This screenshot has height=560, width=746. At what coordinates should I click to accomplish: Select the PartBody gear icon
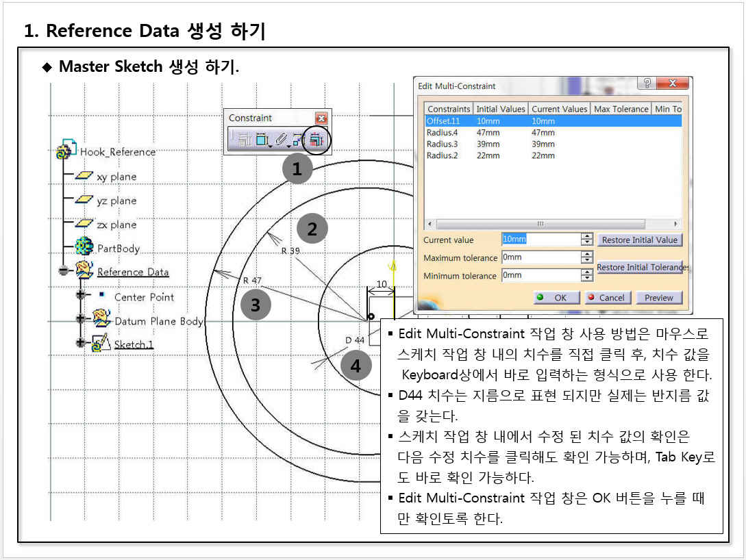coord(84,248)
